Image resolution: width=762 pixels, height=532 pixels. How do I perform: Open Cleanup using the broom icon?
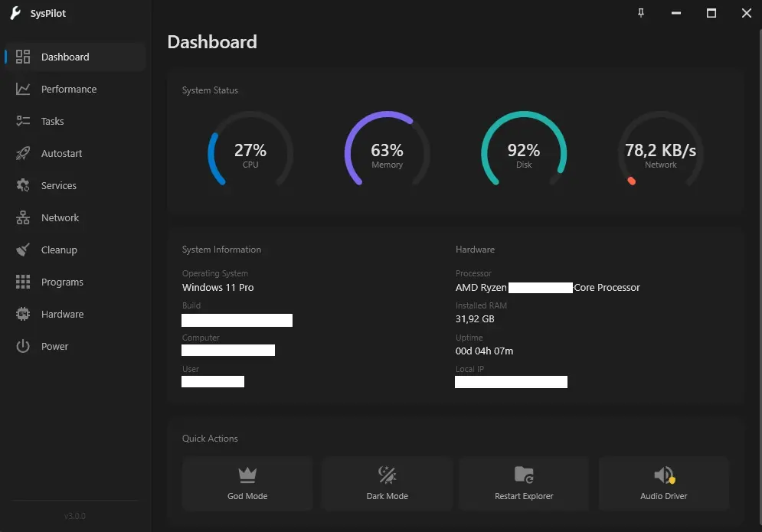(23, 250)
